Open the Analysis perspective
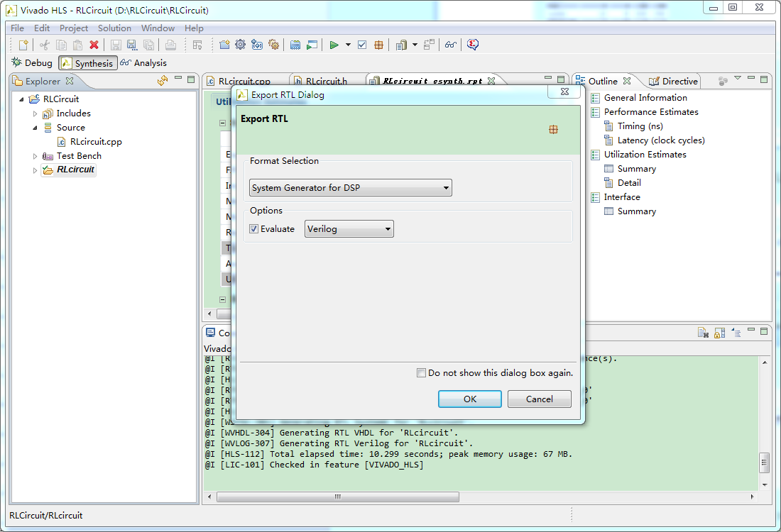781x532 pixels. pos(143,63)
